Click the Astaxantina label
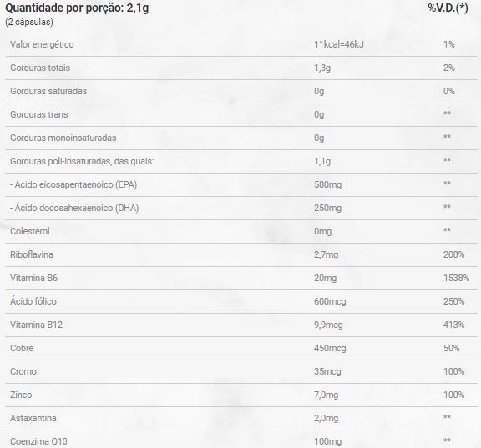The width and height of the screenshot is (481, 448). 33,418
